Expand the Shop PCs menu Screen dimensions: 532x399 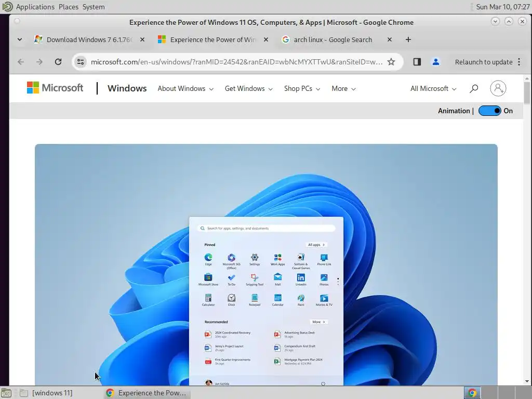pos(302,88)
